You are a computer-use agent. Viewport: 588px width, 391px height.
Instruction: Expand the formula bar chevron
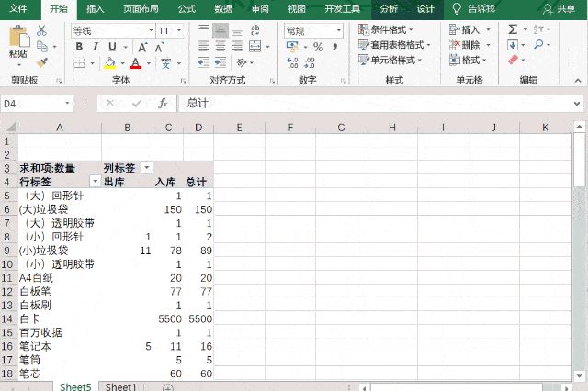click(x=577, y=104)
